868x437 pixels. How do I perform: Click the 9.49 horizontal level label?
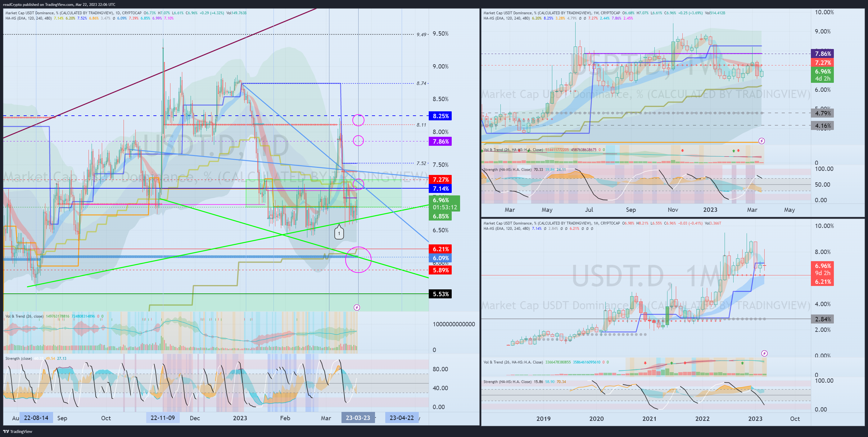click(421, 34)
